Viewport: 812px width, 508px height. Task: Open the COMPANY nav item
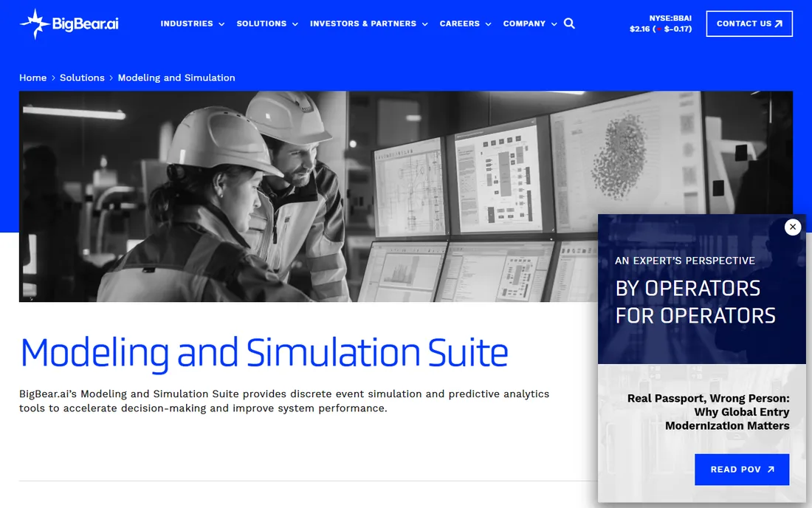pyautogui.click(x=524, y=24)
